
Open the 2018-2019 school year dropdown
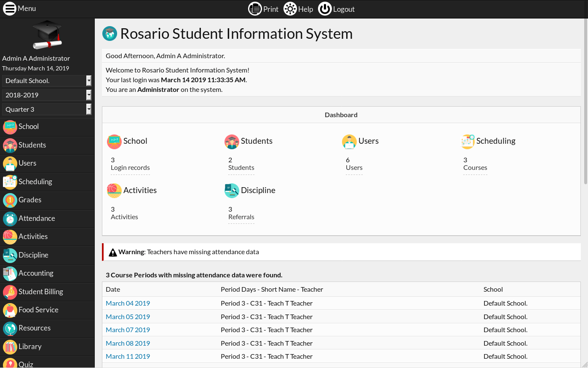47,95
